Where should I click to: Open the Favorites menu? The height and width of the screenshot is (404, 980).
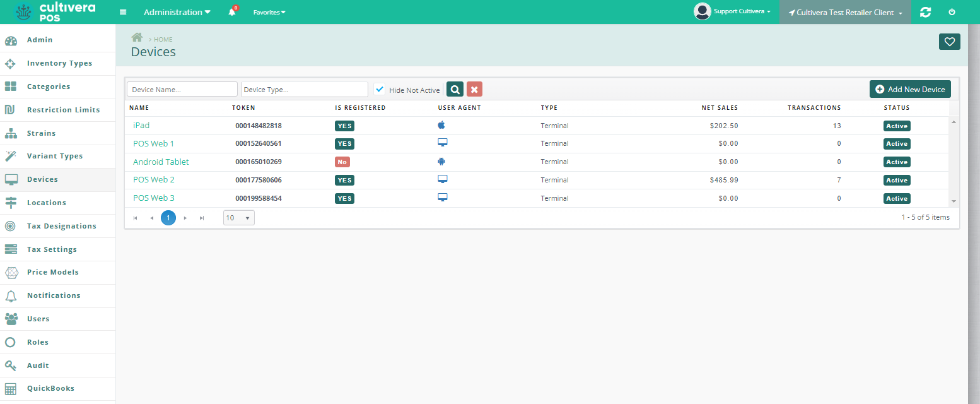click(x=269, y=12)
